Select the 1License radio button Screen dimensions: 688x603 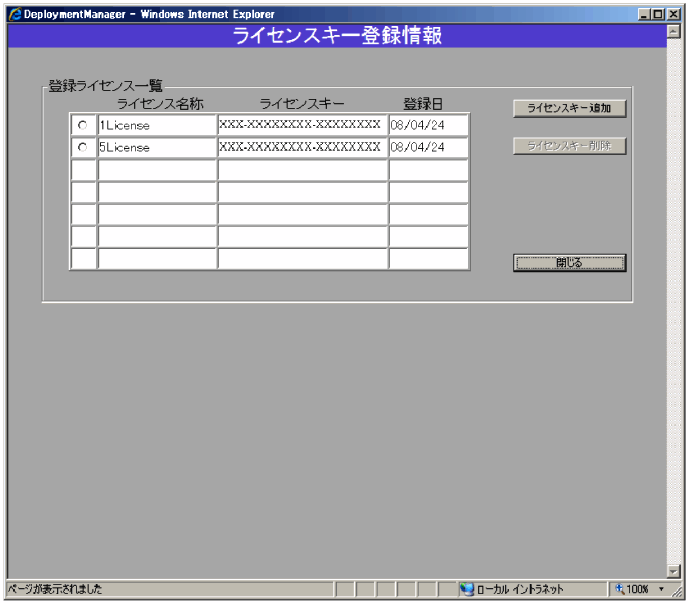point(82,125)
